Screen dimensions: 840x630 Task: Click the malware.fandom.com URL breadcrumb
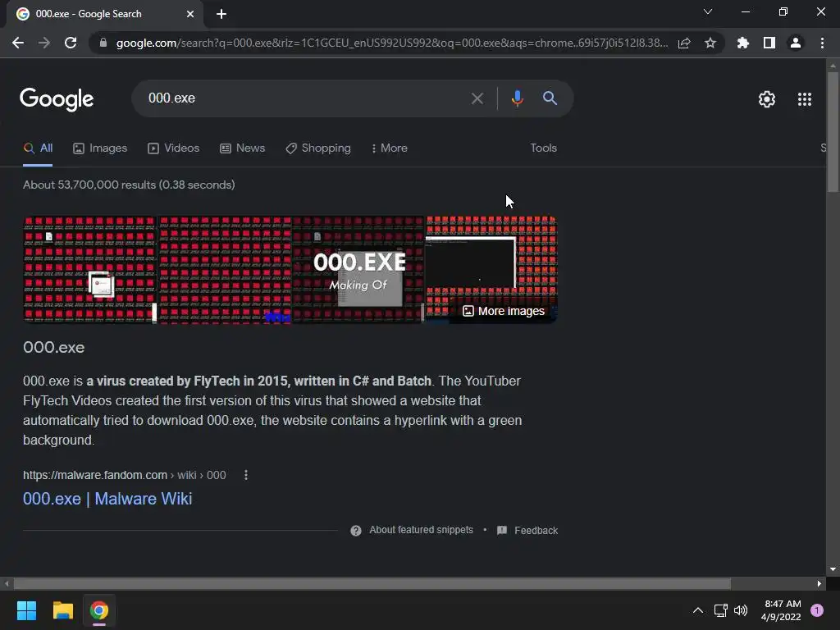point(125,475)
